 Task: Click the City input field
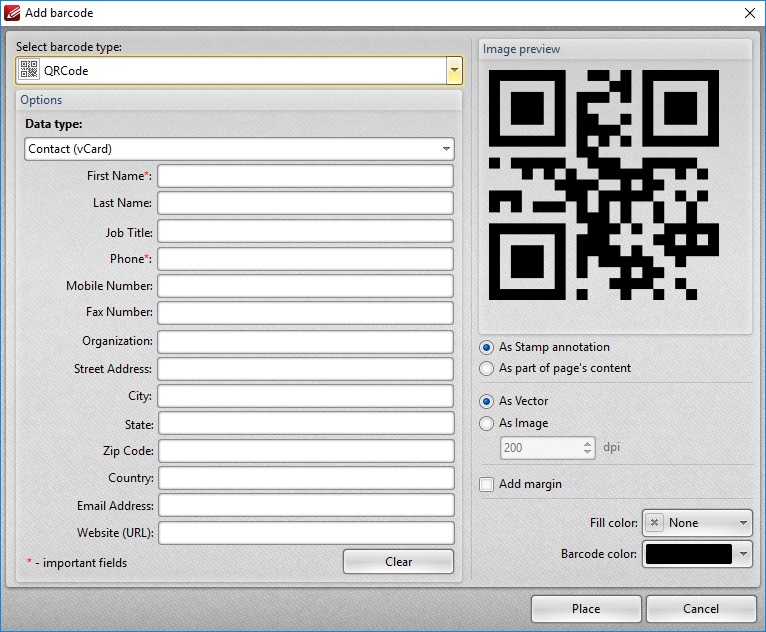(x=305, y=396)
